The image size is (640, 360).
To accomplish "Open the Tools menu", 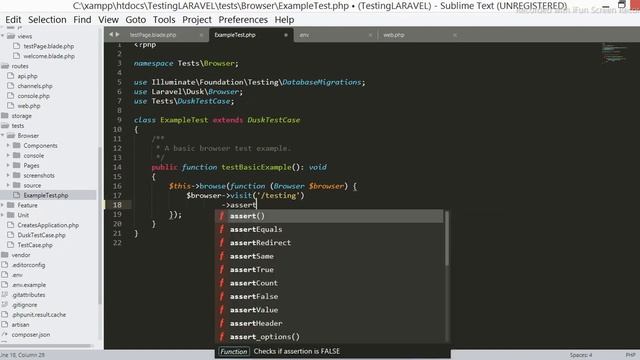I will point(164,20).
